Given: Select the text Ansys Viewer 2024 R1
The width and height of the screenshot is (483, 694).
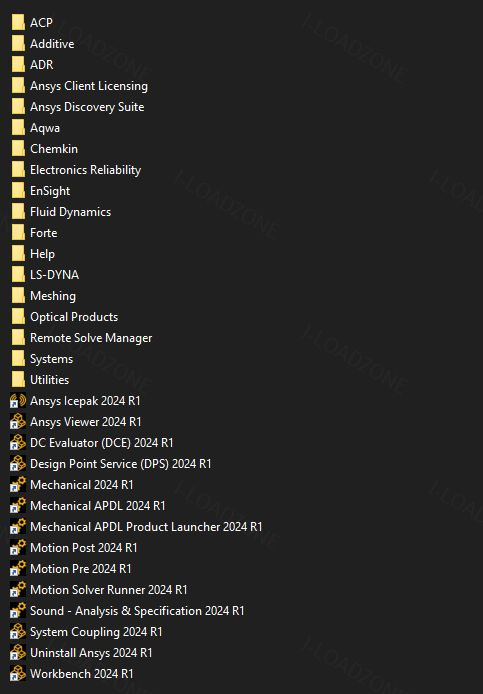Looking at the screenshot, I should 86,422.
